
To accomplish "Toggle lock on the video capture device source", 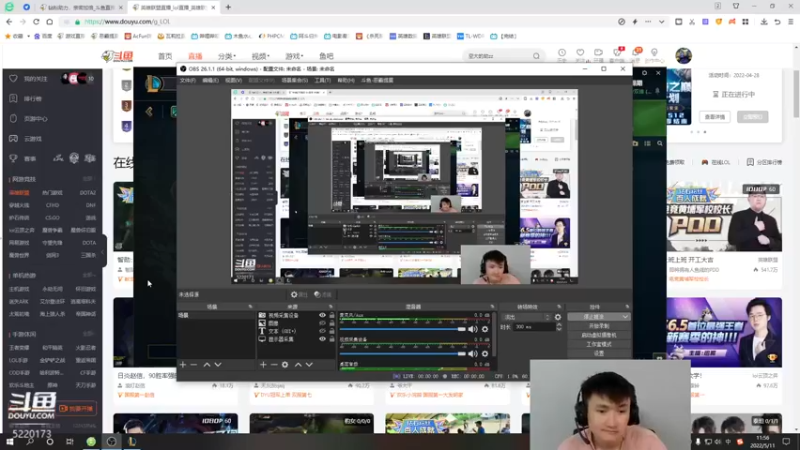I will click(332, 315).
